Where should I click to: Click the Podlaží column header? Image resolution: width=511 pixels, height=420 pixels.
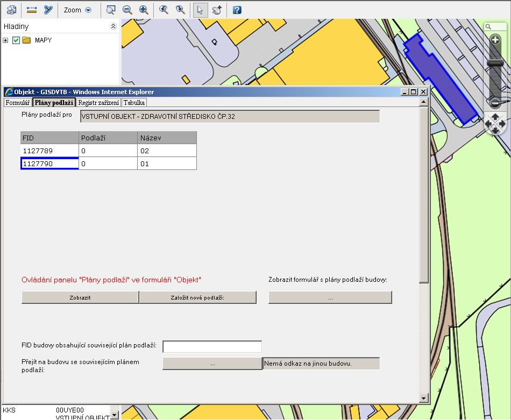click(x=108, y=138)
